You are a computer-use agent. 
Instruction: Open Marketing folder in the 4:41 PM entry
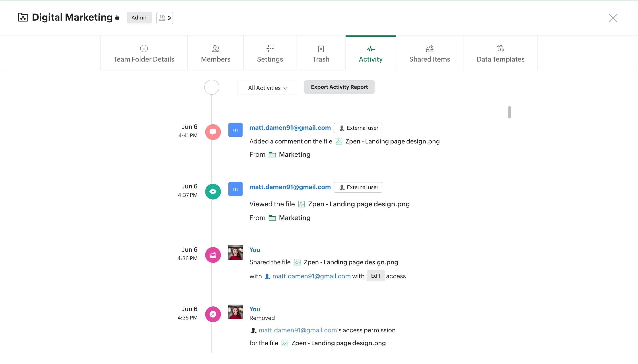(295, 154)
